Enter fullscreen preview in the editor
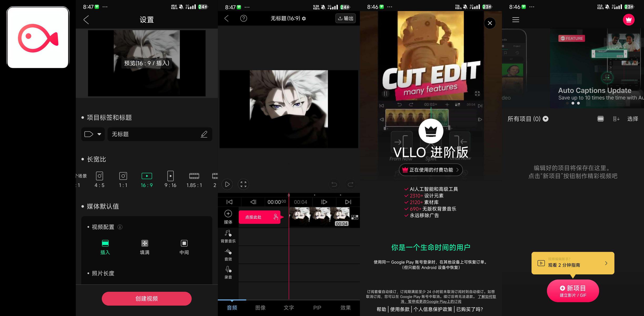This screenshot has height=316, width=644. (x=244, y=184)
